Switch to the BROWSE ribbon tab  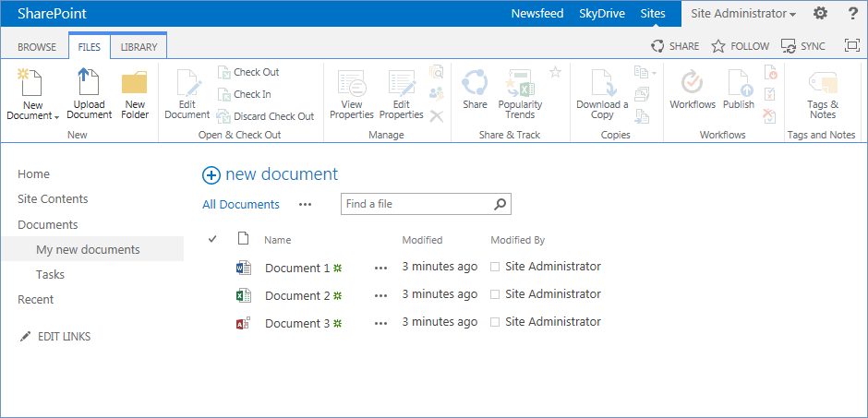(x=37, y=47)
